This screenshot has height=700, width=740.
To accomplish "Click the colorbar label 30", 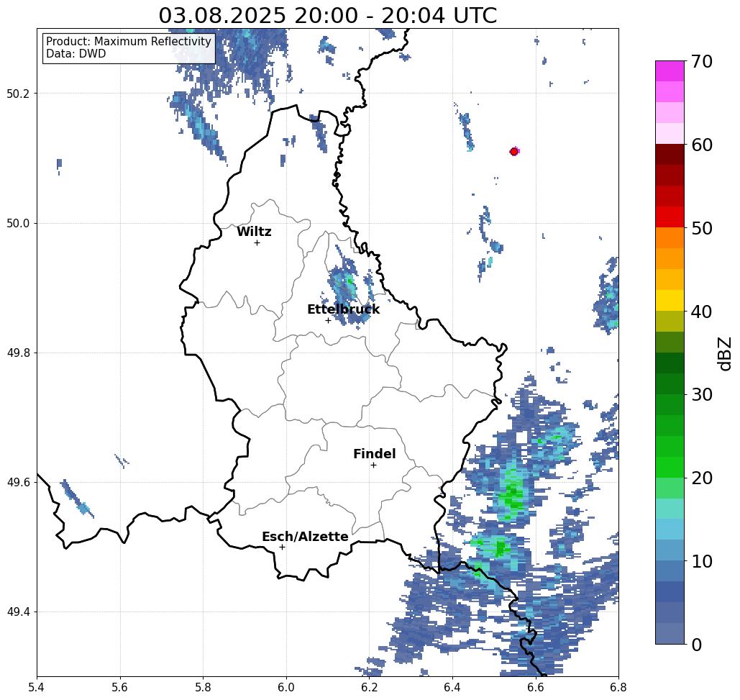I will coord(702,395).
